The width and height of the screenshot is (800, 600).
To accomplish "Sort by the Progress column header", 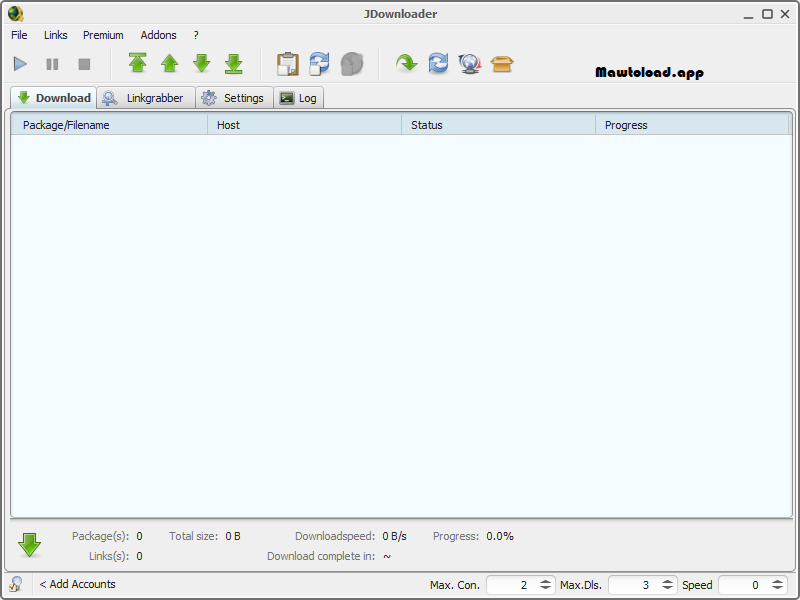I will (x=692, y=125).
